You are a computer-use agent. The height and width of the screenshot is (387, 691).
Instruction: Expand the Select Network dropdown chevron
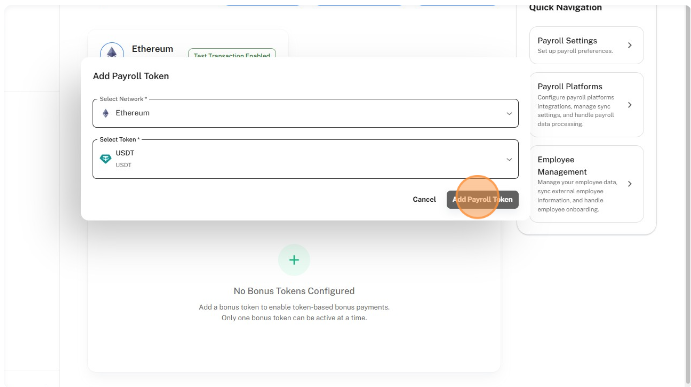point(509,114)
